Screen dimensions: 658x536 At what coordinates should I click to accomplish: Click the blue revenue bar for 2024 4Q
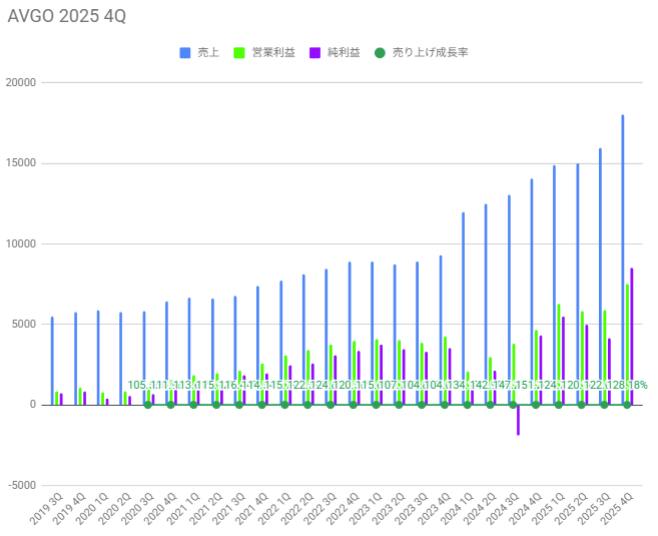532,292
